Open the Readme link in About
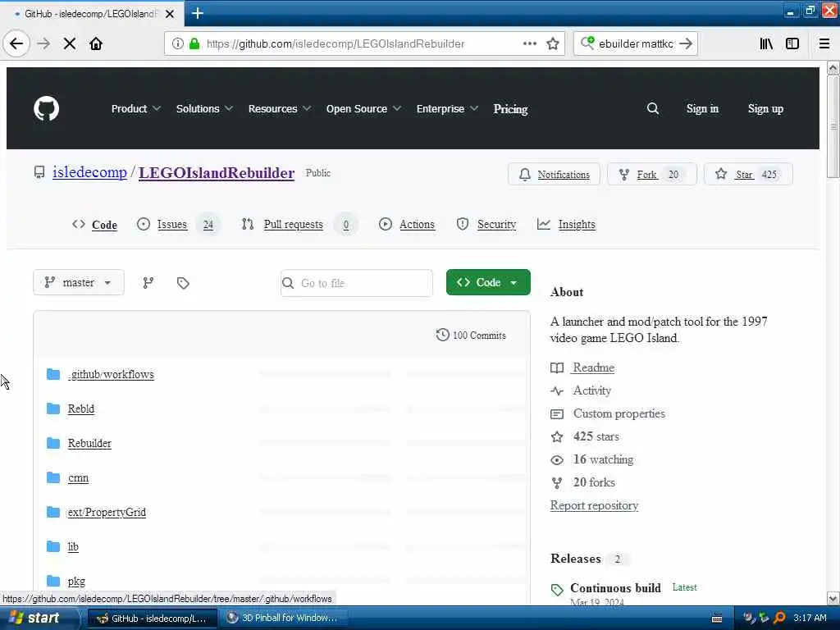 pyautogui.click(x=594, y=367)
